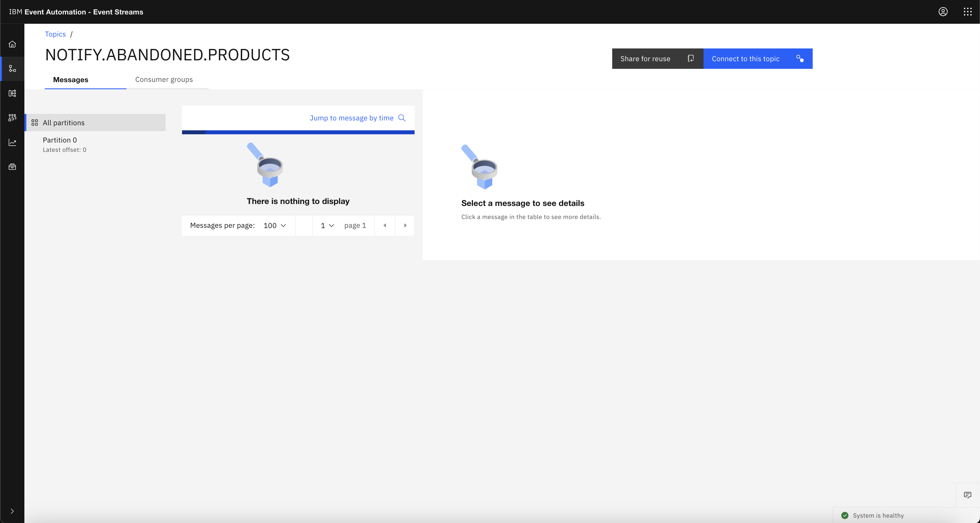The width and height of the screenshot is (980, 523).
Task: Select the Messages tab
Action: (x=71, y=79)
